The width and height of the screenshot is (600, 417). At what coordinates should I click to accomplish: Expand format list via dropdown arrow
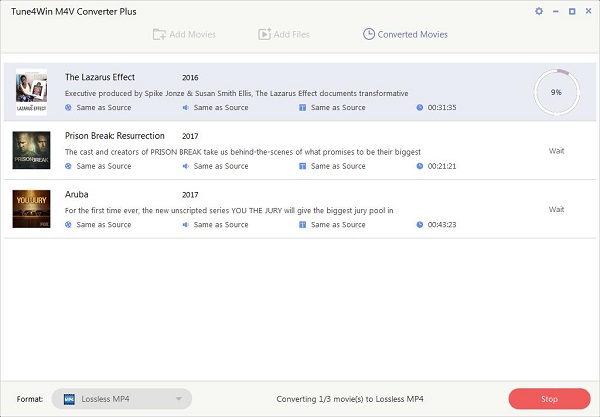click(x=178, y=399)
